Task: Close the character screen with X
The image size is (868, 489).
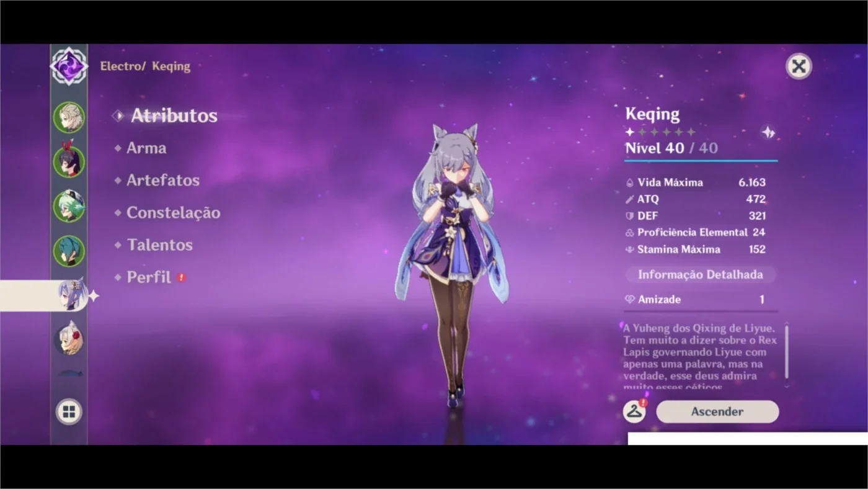Action: coord(799,66)
